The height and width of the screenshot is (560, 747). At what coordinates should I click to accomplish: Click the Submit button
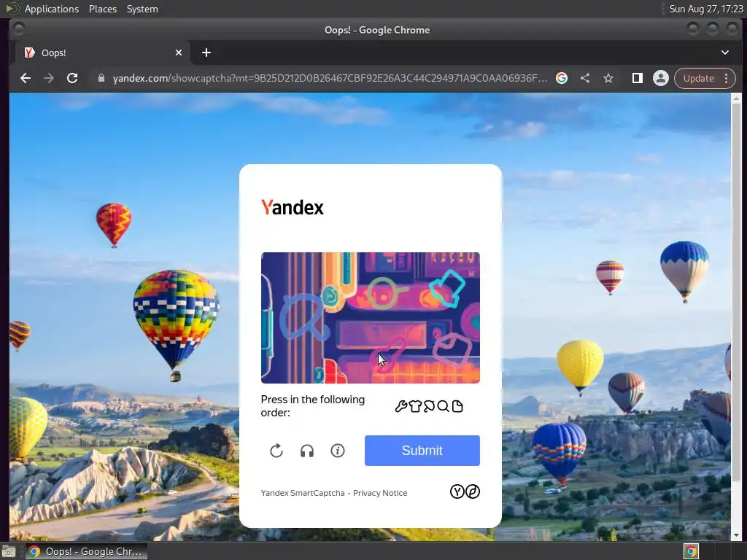tap(422, 450)
